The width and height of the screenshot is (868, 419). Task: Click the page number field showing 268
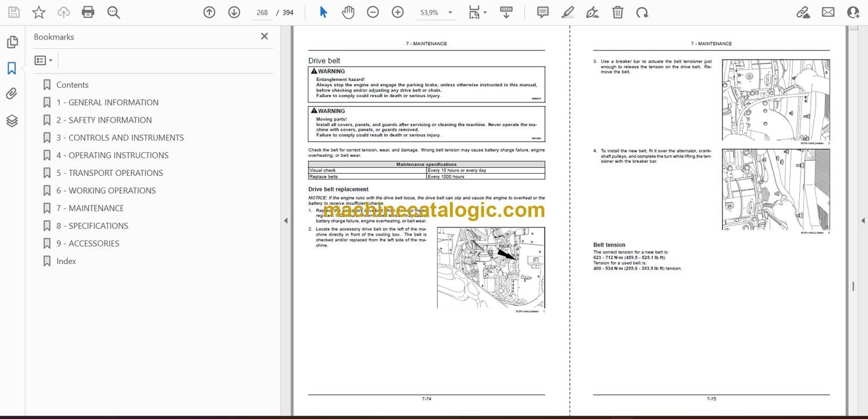tap(262, 12)
